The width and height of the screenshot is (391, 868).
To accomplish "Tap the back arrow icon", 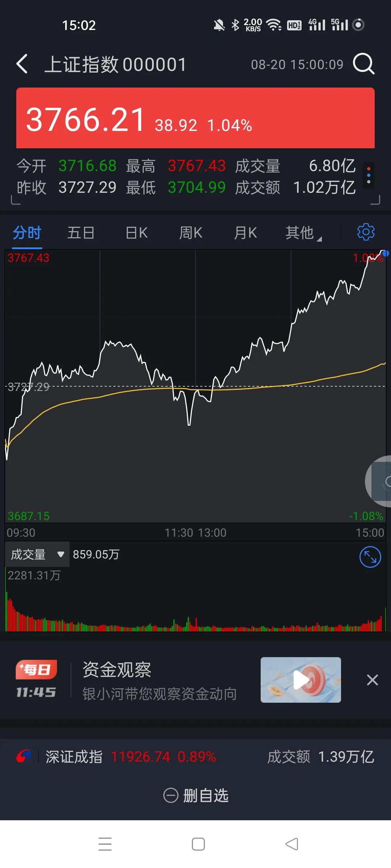I will 22,64.
